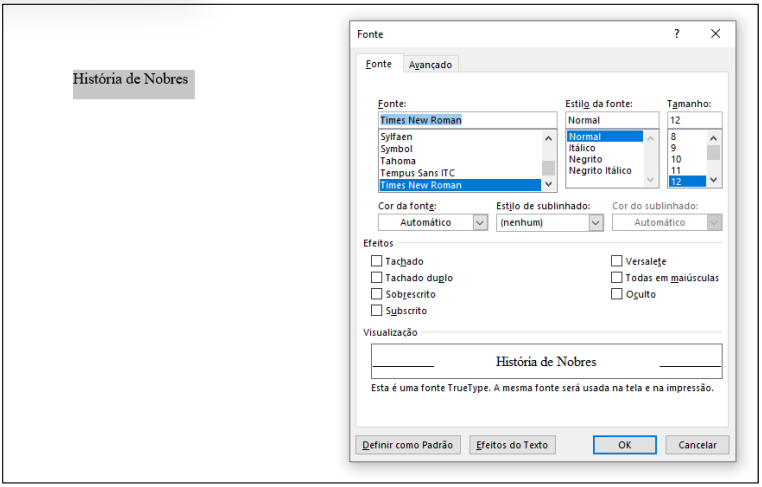Screen dimensions: 762x487
Task: Check the Versalete option
Action: pos(616,261)
